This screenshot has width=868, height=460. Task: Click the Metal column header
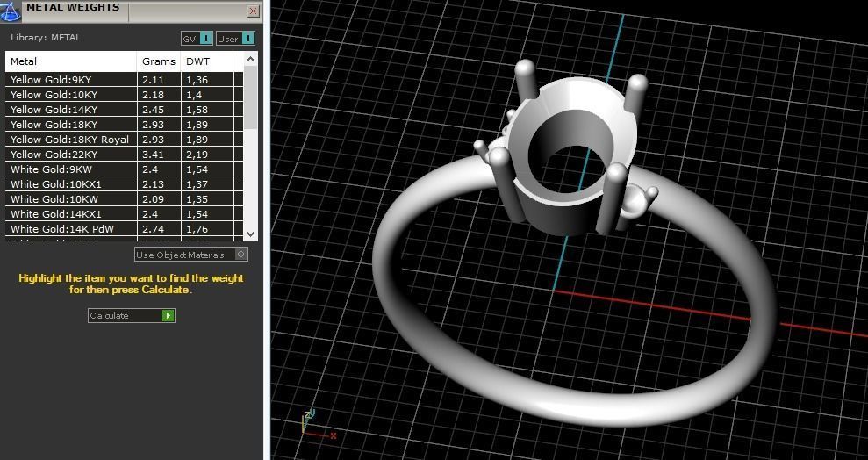tap(71, 61)
